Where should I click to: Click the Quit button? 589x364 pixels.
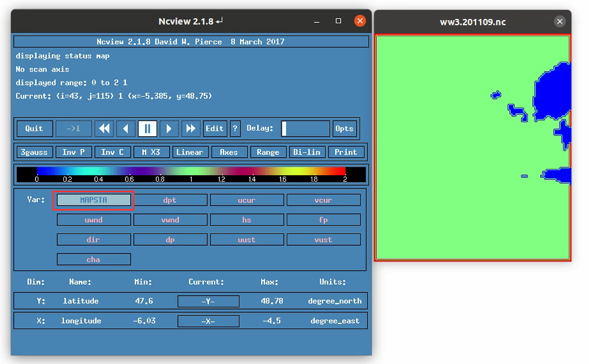click(x=34, y=128)
